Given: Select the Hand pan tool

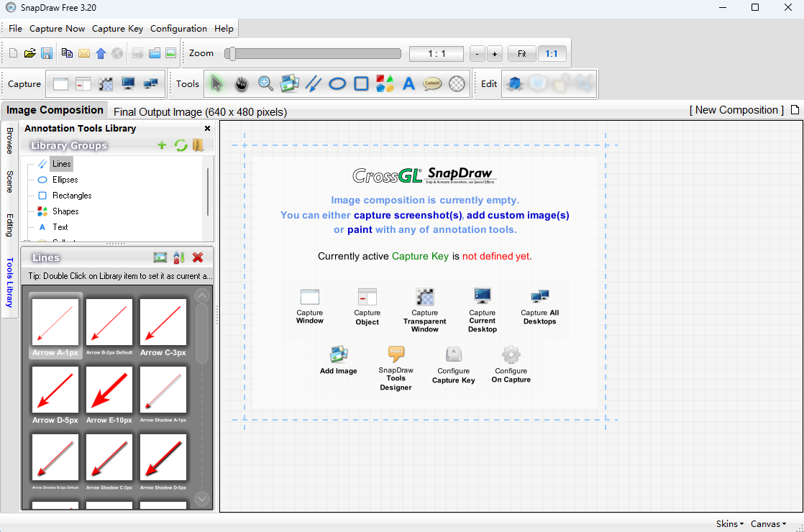Looking at the screenshot, I should tap(242, 84).
